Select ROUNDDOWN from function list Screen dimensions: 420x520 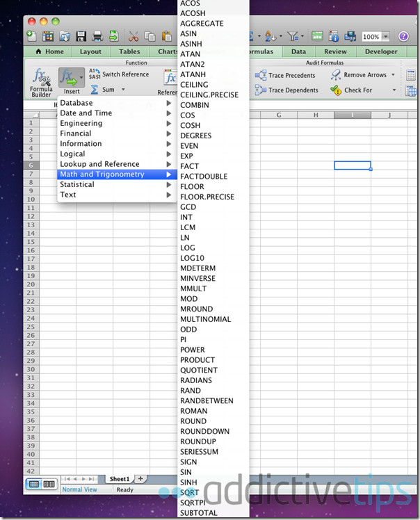coord(213,432)
